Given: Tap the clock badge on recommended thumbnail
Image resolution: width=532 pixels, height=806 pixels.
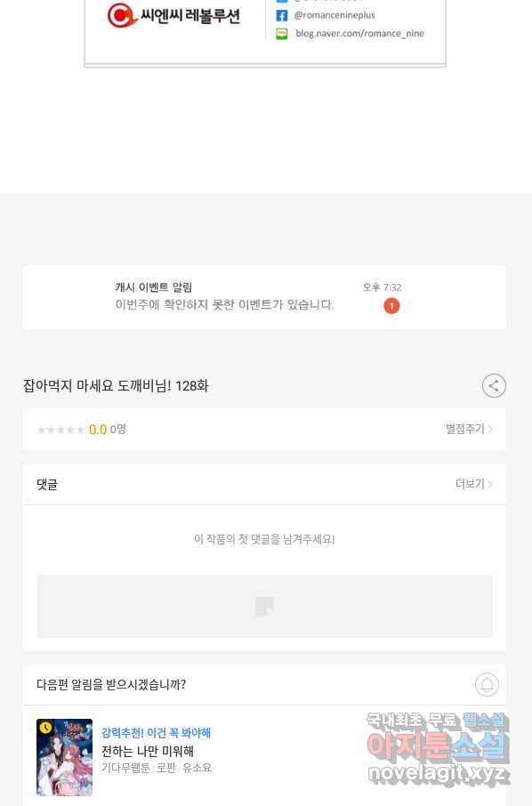Looking at the screenshot, I should coord(45,728).
